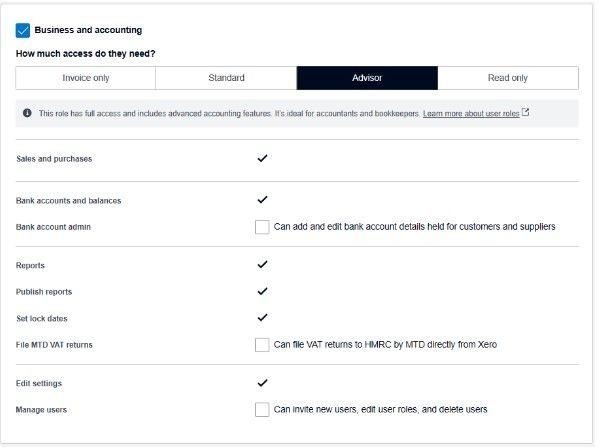The width and height of the screenshot is (599, 447).
Task: Click the 'Can file VAT returns to HMRC' label
Action: [x=385, y=345]
